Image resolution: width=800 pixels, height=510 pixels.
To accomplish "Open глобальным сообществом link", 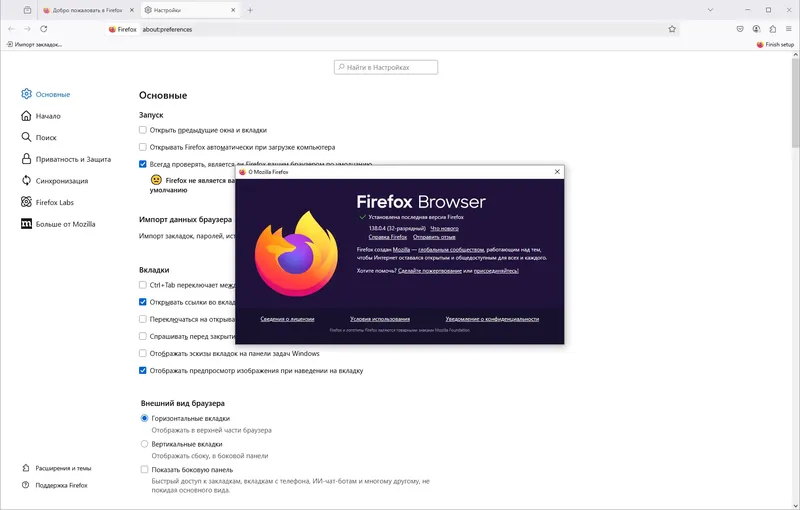I will tap(451, 249).
